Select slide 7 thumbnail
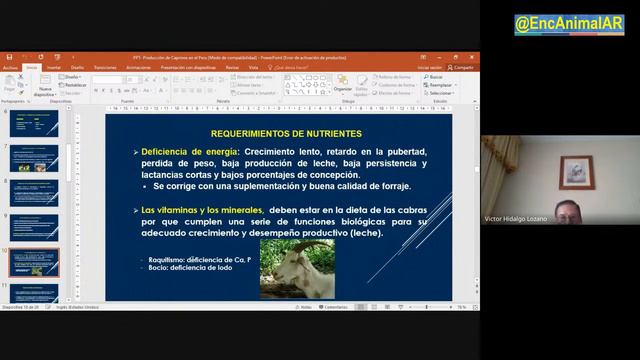Screen dimensions: 640x360 pos(34,158)
